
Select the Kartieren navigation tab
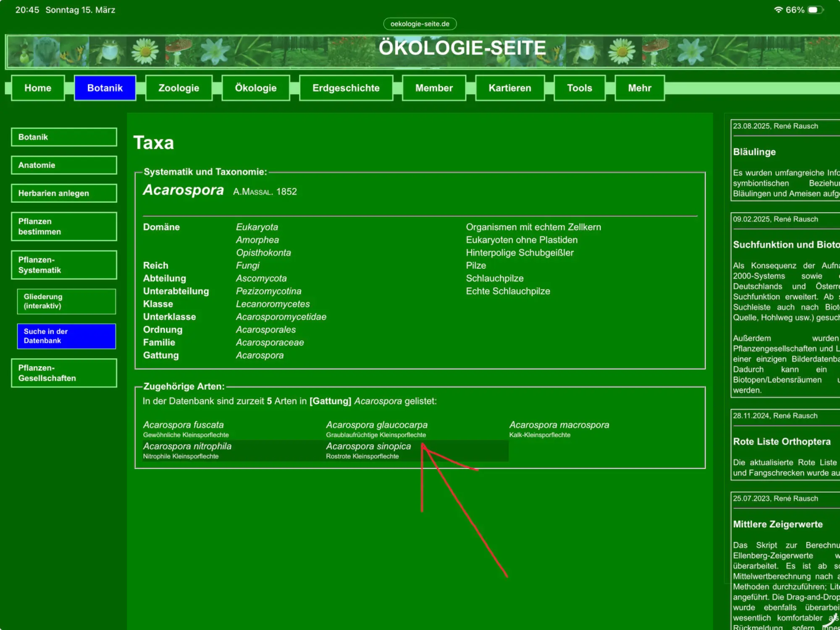(509, 88)
